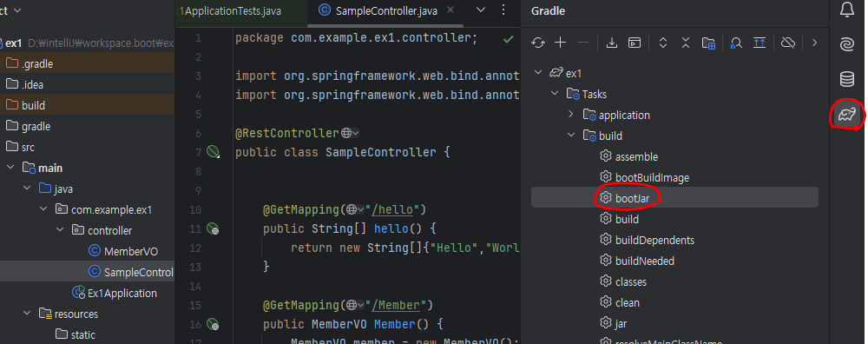Image resolution: width=868 pixels, height=344 pixels.
Task: Expand the application task group
Action: [x=571, y=115]
